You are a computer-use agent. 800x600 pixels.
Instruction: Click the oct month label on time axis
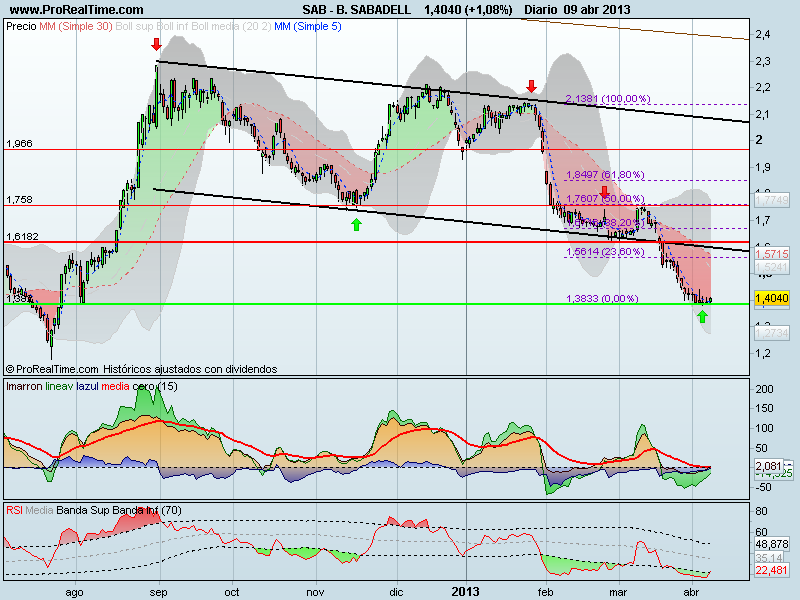[x=232, y=592]
